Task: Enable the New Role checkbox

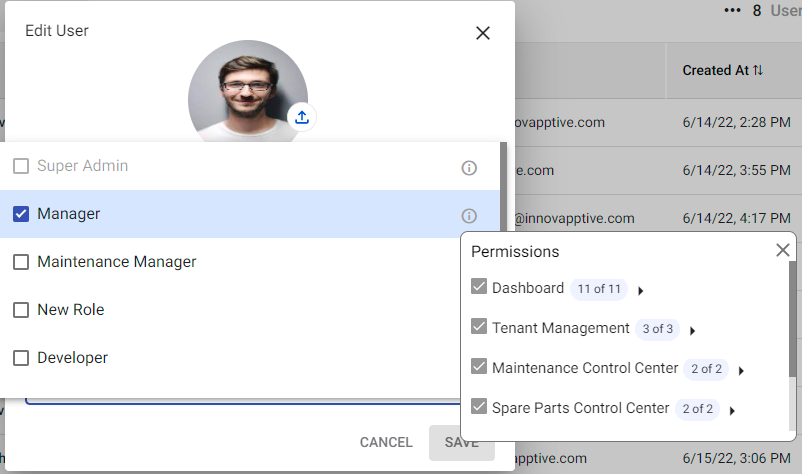Action: click(21, 310)
